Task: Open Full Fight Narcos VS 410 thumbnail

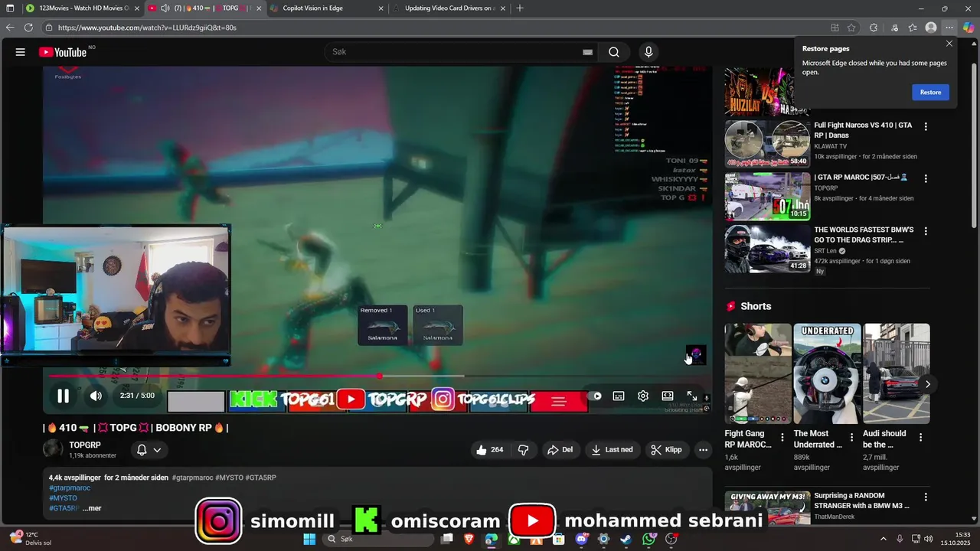Action: coord(767,144)
